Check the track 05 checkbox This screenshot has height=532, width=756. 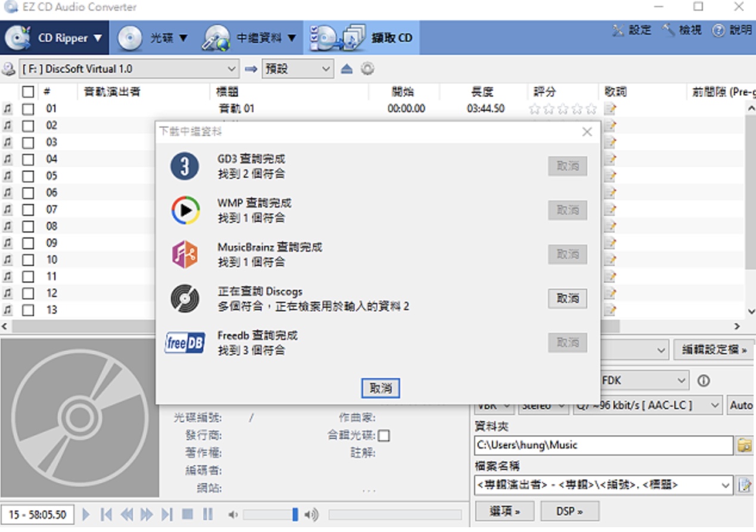[x=28, y=176]
